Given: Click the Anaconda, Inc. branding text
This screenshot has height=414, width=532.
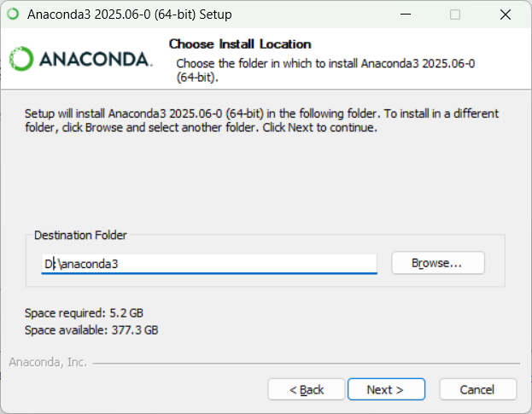Looking at the screenshot, I should [x=48, y=362].
